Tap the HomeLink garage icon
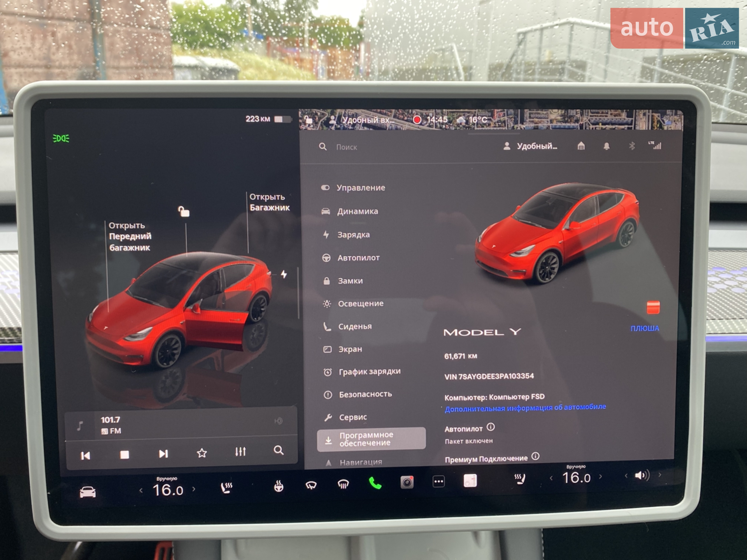This screenshot has width=747, height=560. coord(581,146)
